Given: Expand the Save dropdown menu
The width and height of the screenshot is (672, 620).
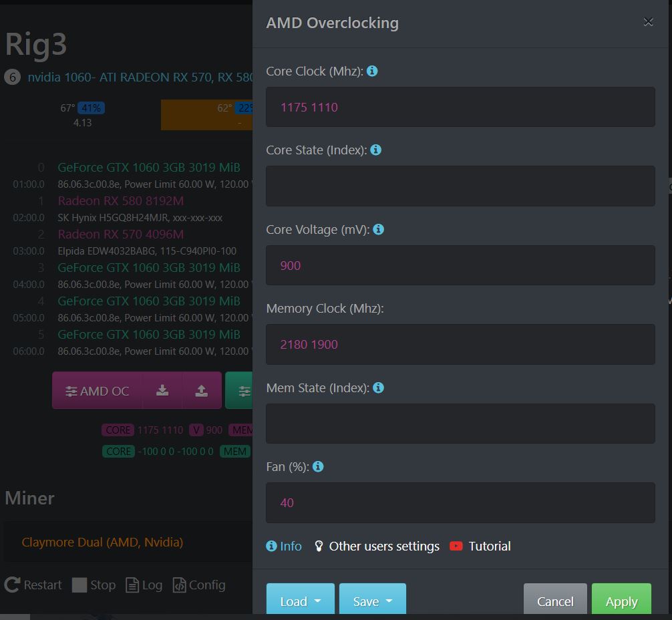Looking at the screenshot, I should 372,601.
